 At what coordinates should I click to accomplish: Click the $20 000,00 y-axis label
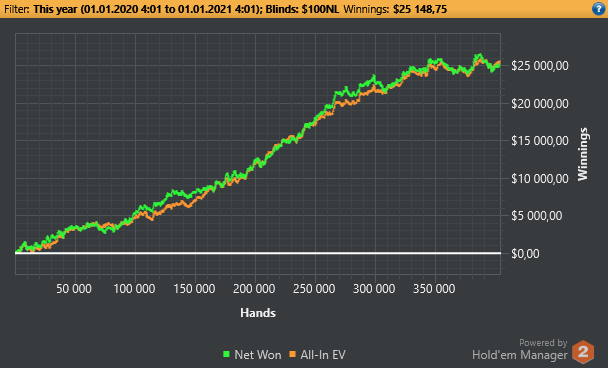(x=540, y=104)
